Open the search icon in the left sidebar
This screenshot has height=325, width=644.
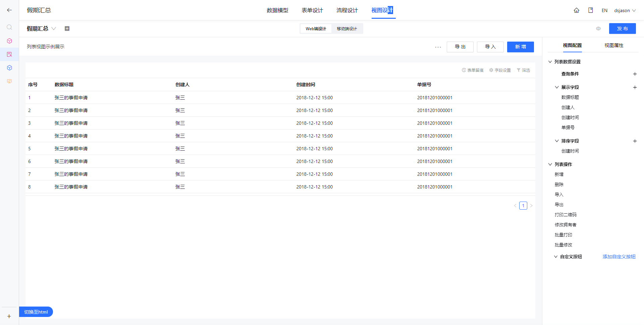9,27
